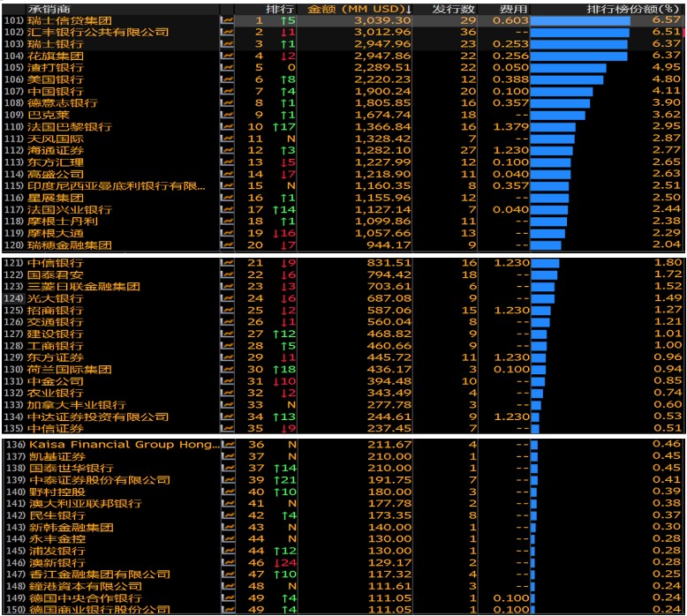Screen dimensions: 687x616
Task: Click the market share bar for 中信银行
Action: (545, 263)
